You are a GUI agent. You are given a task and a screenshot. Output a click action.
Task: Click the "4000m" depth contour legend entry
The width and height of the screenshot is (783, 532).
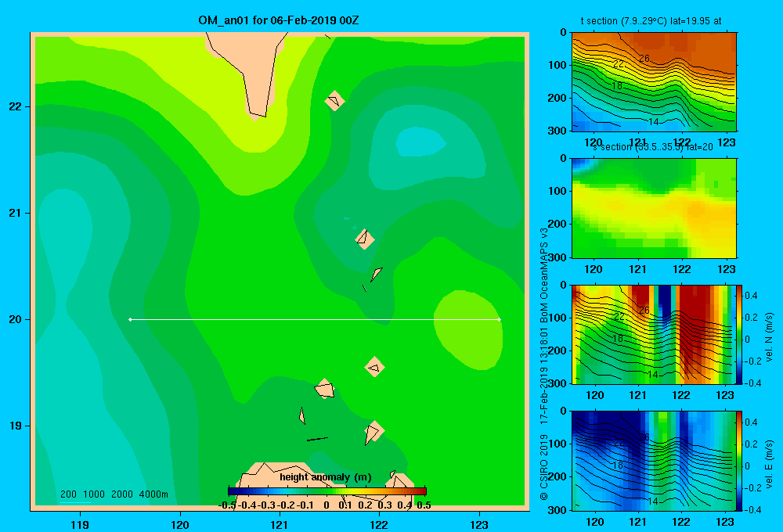(x=153, y=494)
